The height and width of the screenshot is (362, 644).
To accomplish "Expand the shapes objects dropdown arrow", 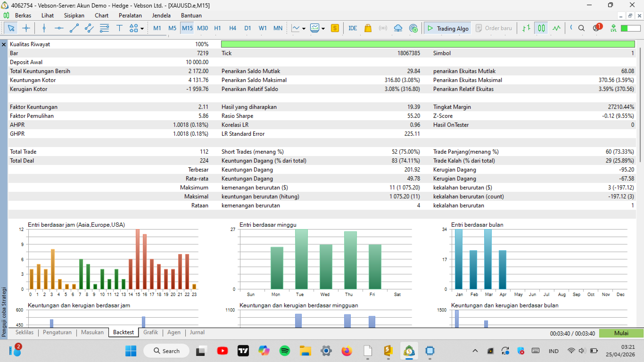I will [x=142, y=28].
